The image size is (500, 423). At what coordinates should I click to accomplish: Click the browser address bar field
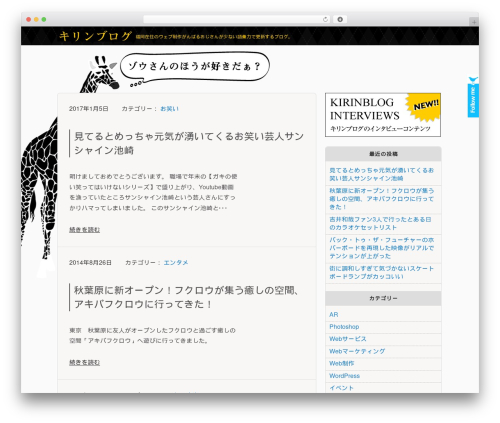(x=237, y=19)
